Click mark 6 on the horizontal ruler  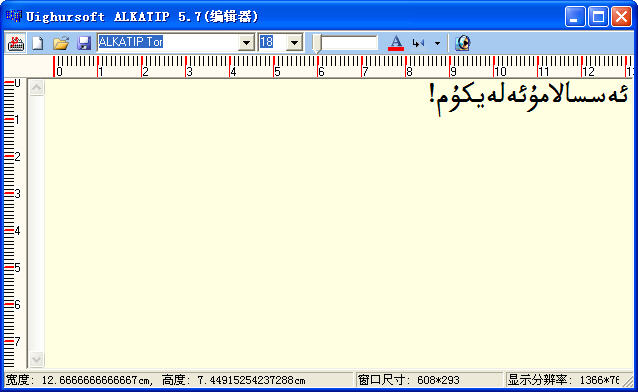(321, 72)
